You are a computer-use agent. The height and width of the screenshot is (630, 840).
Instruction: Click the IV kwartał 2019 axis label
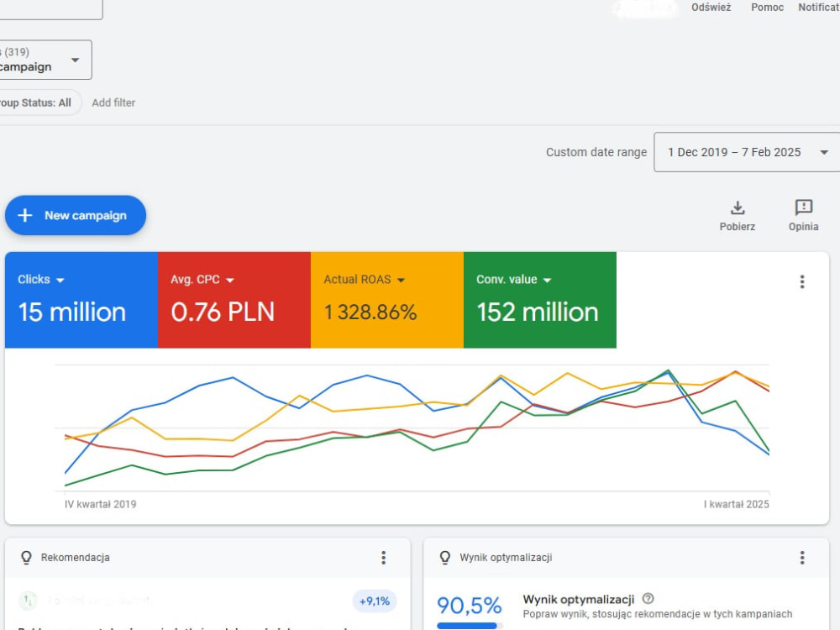[x=101, y=504]
